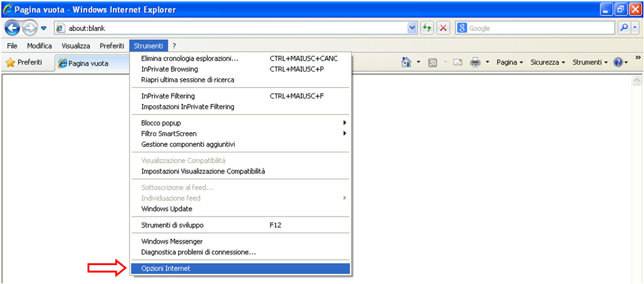The image size is (644, 284).
Task: Choose Diagnostica problemi di connessione
Action: tap(240, 252)
